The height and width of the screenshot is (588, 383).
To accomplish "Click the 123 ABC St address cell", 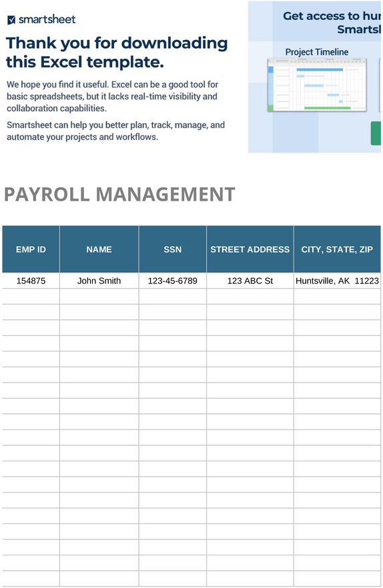I will (250, 281).
